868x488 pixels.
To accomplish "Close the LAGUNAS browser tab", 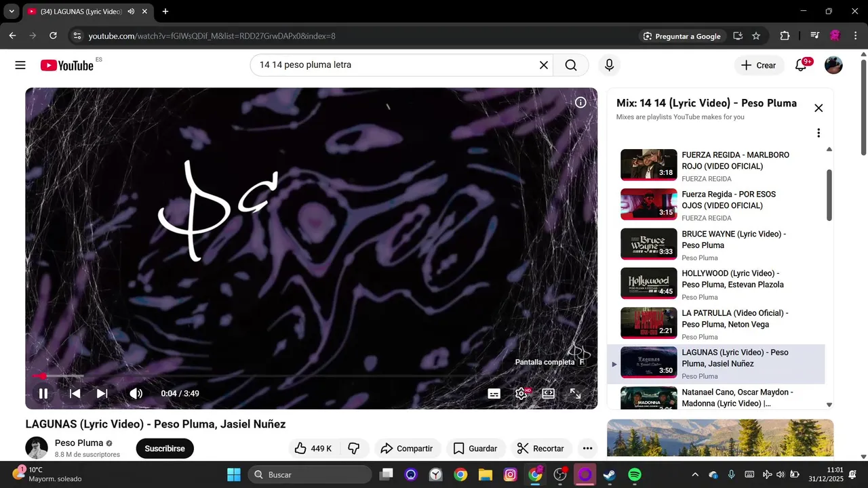I will pyautogui.click(x=144, y=12).
